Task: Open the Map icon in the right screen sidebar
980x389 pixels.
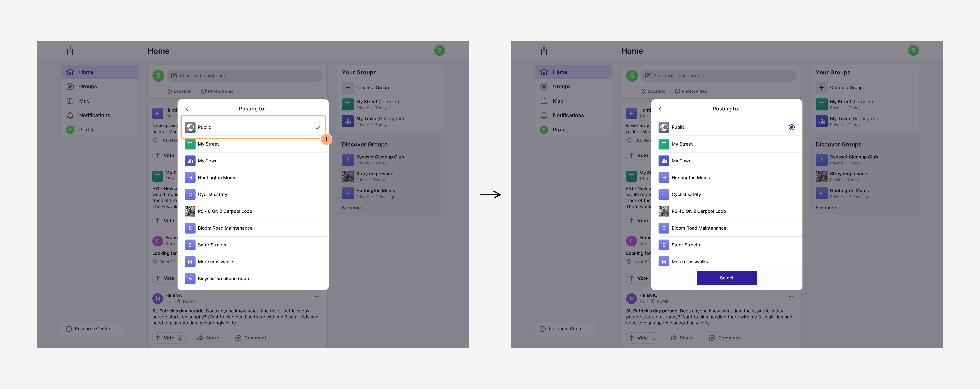Action: pyautogui.click(x=544, y=101)
